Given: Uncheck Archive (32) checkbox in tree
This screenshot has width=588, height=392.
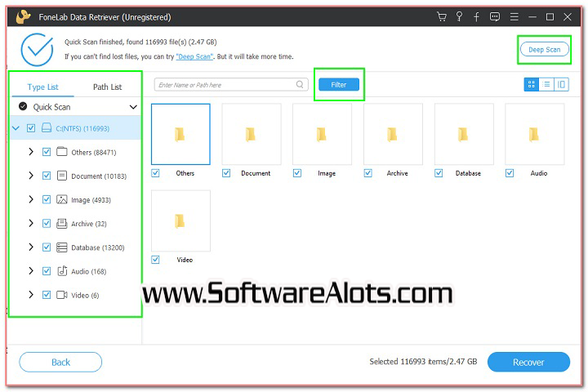Looking at the screenshot, I should click(x=47, y=224).
